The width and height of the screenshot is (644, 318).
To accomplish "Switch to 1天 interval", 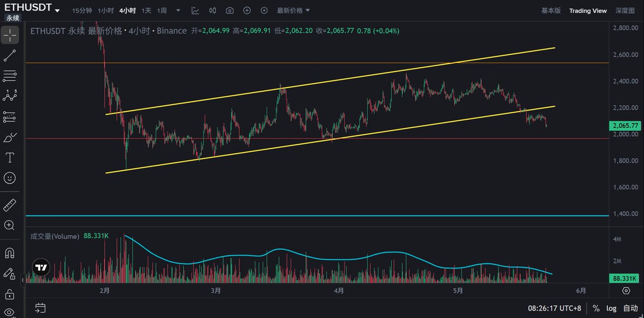I will (146, 11).
